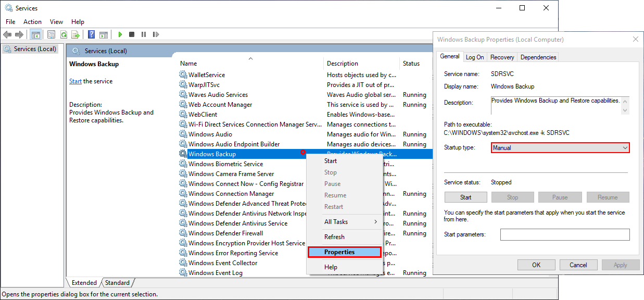The width and height of the screenshot is (644, 300).
Task: Select Services (Local) in console tree
Action: point(30,49)
